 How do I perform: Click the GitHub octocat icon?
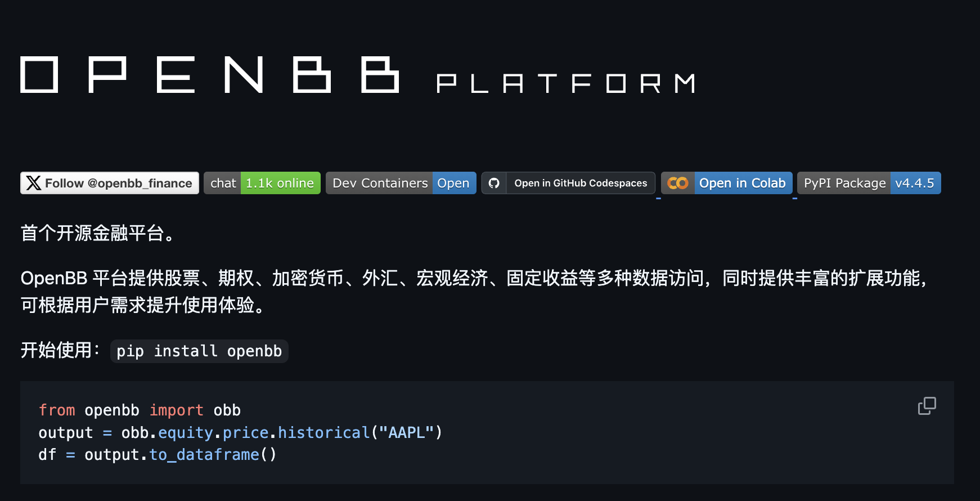(x=494, y=183)
